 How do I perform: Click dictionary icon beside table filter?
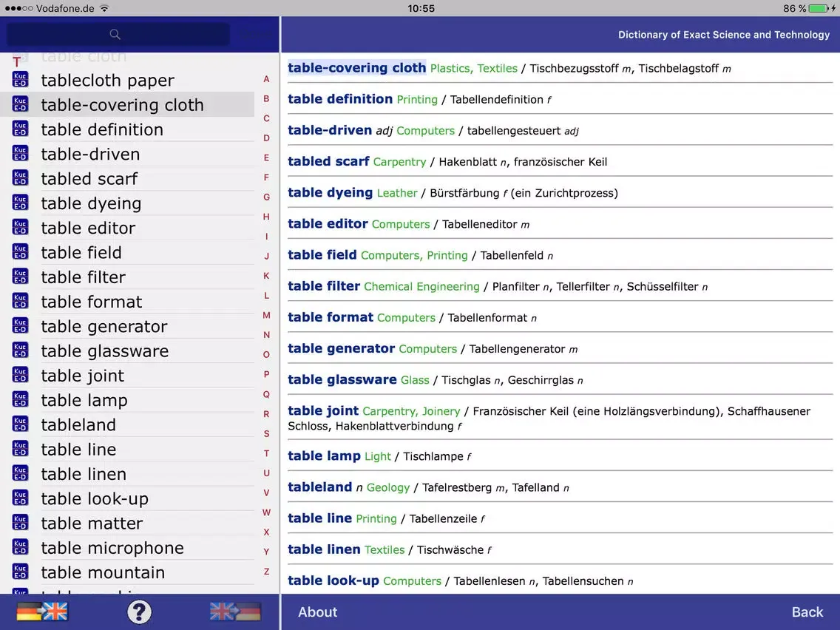[21, 277]
